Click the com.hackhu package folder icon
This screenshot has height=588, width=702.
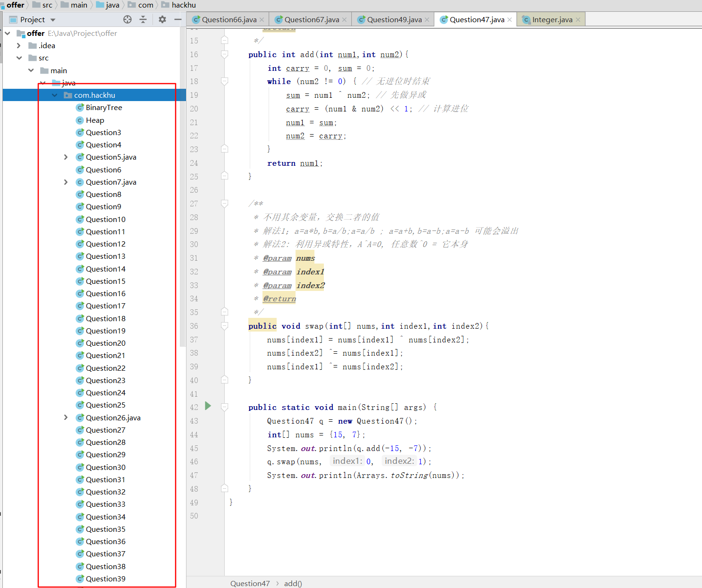click(68, 95)
